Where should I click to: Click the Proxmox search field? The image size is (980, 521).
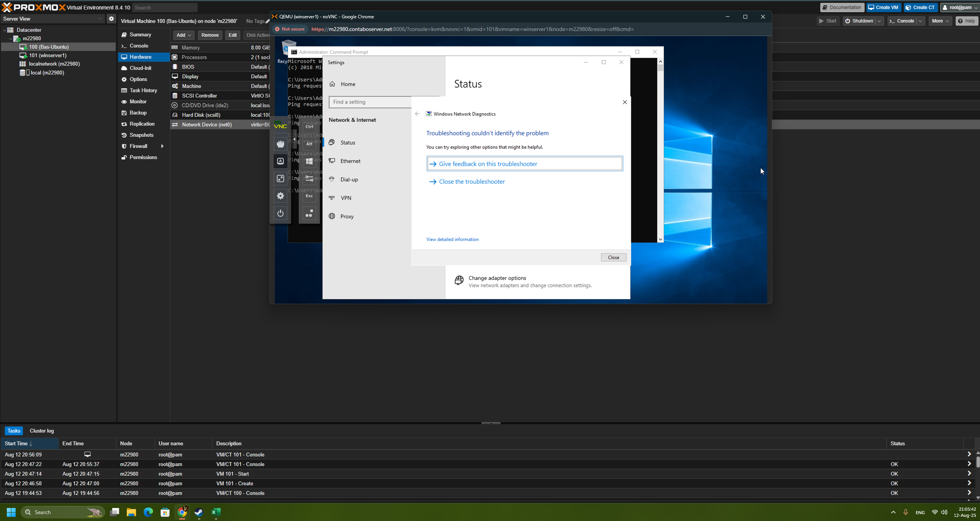[x=165, y=8]
